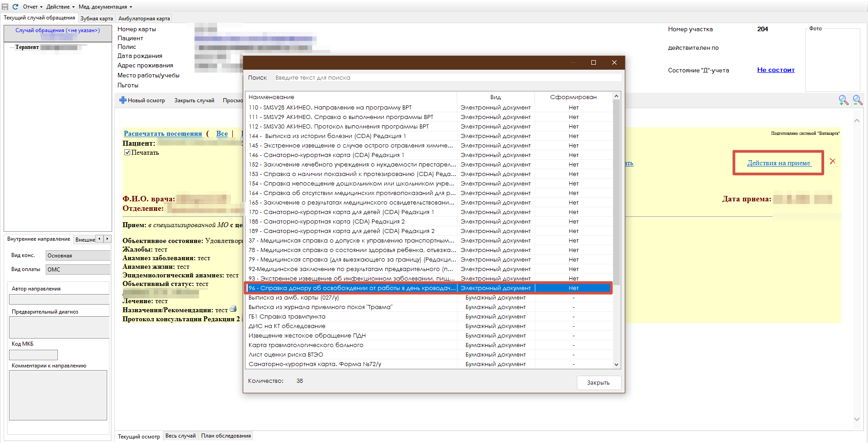Click the Все link

point(222,133)
